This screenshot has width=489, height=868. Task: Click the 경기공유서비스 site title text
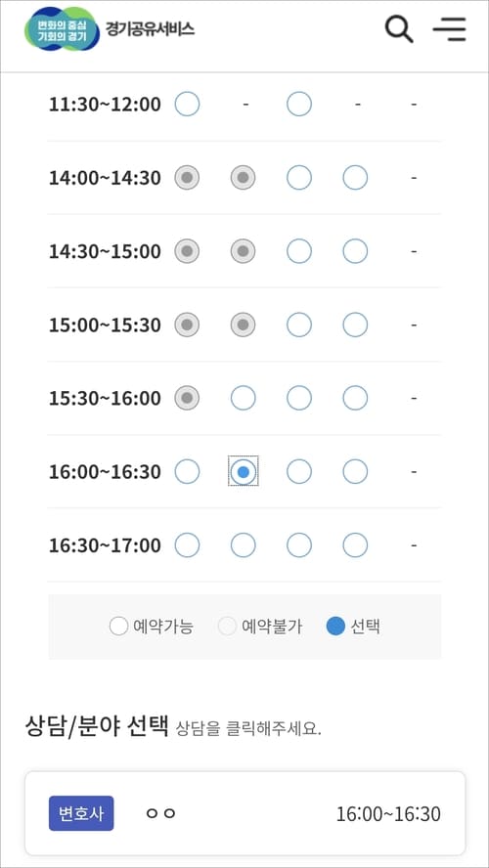[150, 28]
